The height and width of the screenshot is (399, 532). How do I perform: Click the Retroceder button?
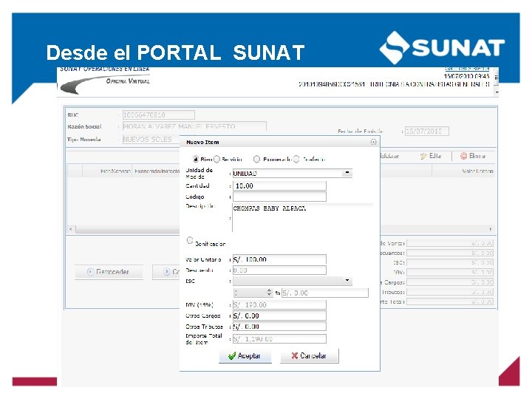[109, 272]
